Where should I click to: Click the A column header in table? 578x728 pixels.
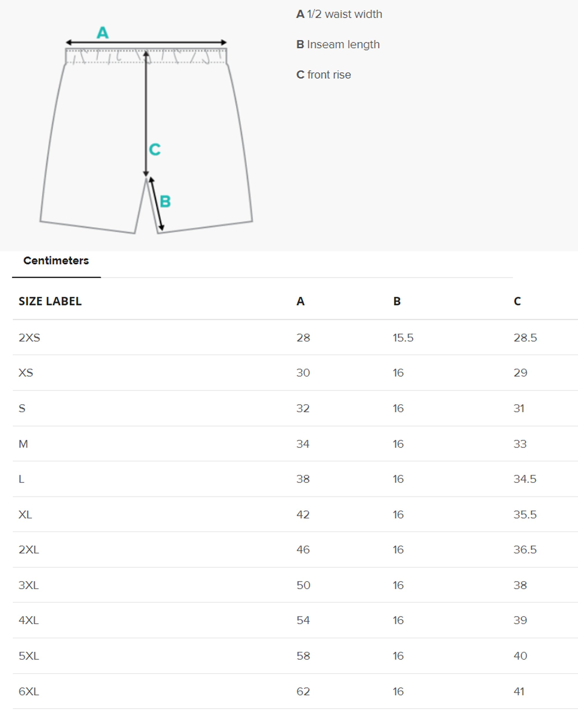pyautogui.click(x=301, y=301)
